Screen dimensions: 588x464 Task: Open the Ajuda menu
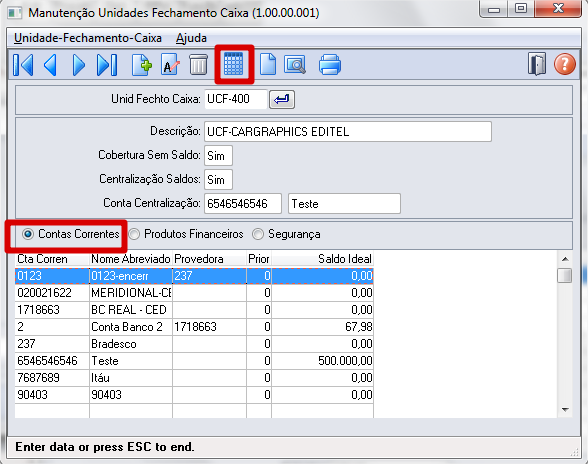[191, 38]
